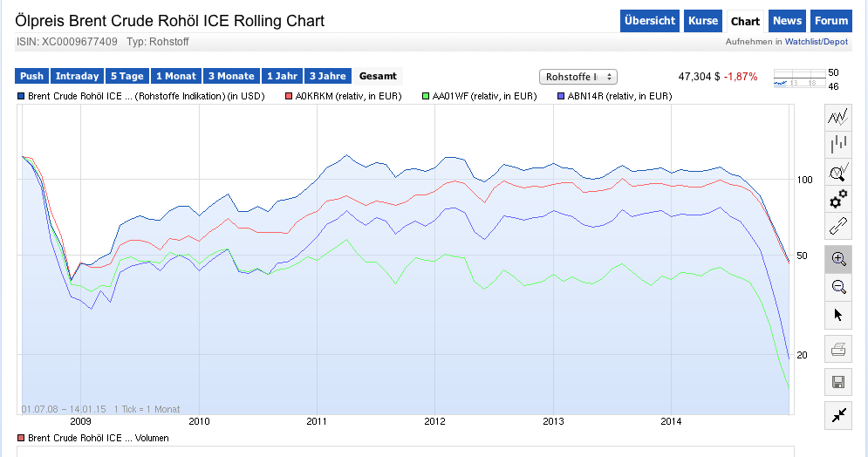Select the arrow pointer tool
The height and width of the screenshot is (457, 868).
837,315
